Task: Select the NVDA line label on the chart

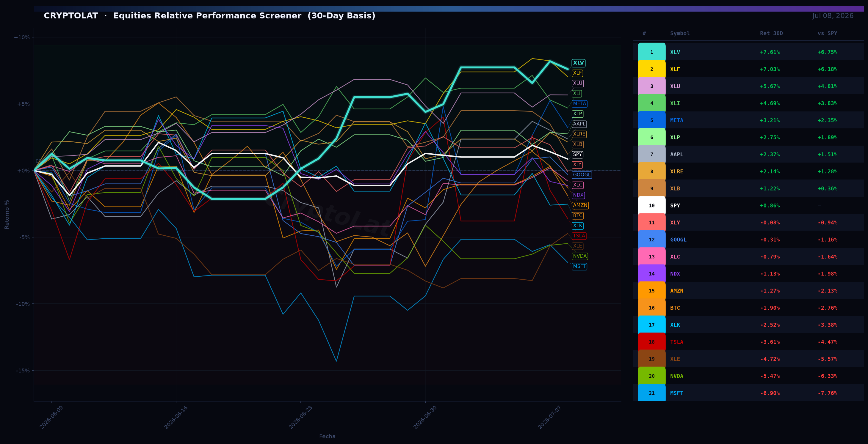Action: [x=579, y=256]
